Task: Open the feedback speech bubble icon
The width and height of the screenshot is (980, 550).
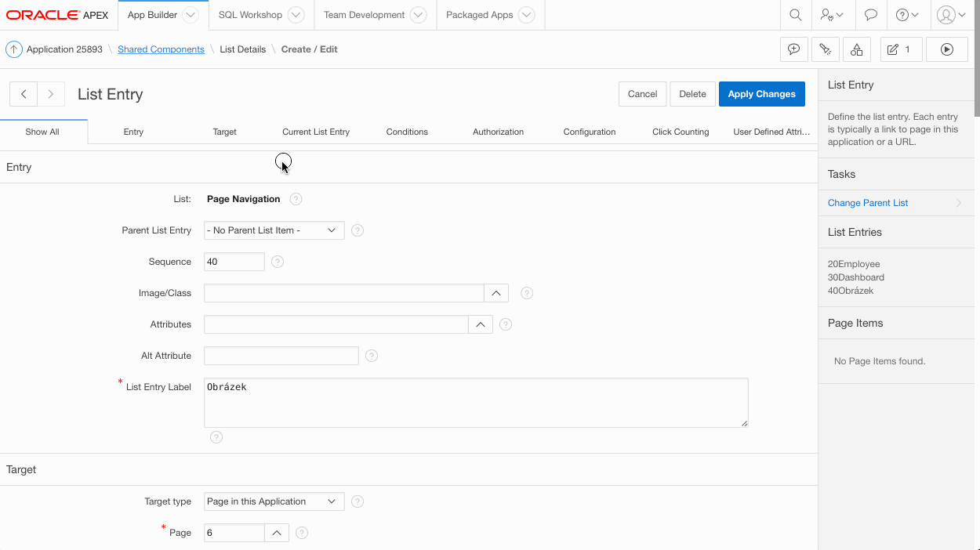Action: click(870, 15)
